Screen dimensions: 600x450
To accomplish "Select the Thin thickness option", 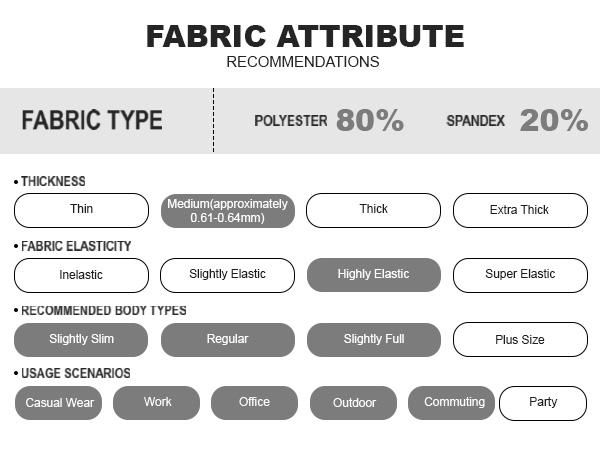I will (x=81, y=210).
